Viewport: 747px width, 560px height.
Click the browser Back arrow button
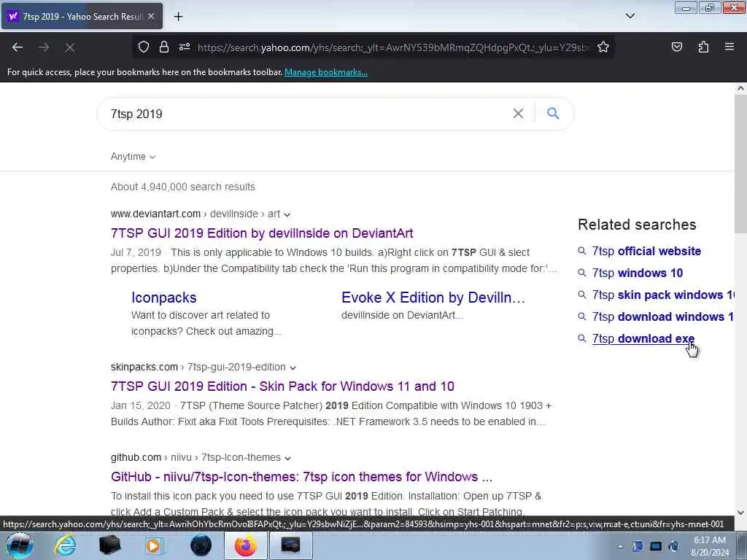pos(18,47)
